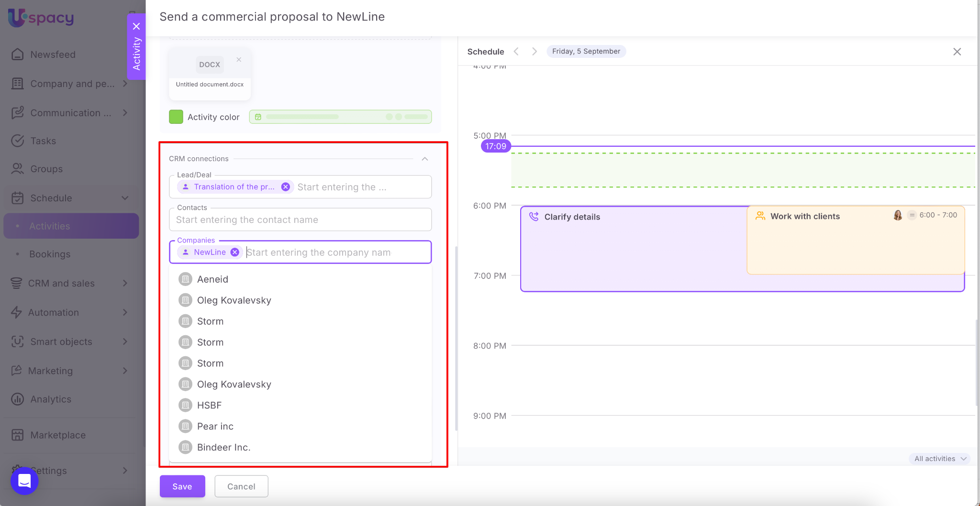Select Aeneid from the company list
The height and width of the screenshot is (506, 980).
pyautogui.click(x=212, y=279)
